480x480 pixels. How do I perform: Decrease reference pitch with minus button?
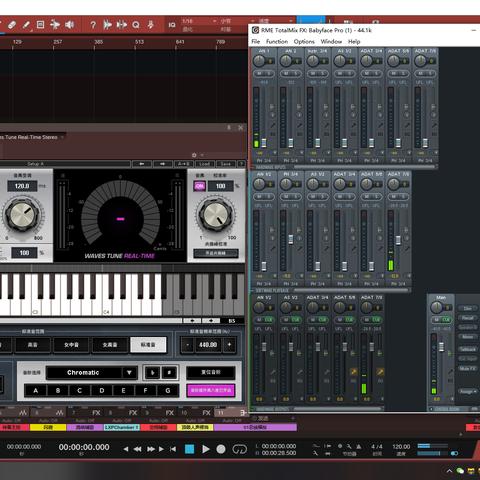coord(188,344)
